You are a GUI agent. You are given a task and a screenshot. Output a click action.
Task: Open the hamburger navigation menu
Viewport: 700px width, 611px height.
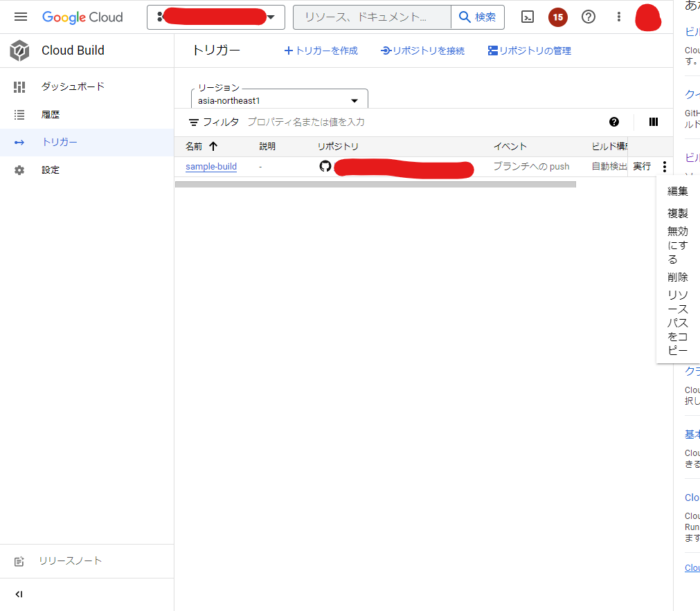point(21,17)
